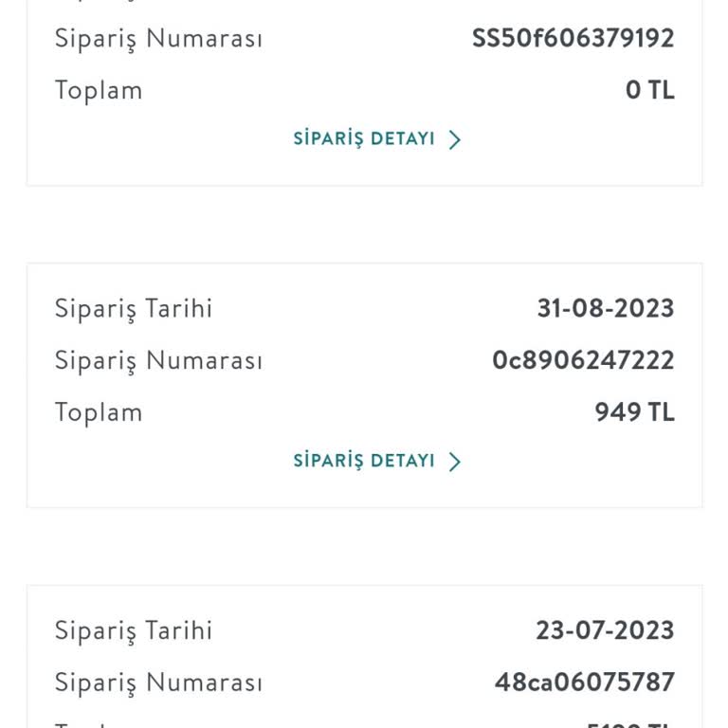Viewport: 728px width, 728px height.
Task: Click the 949 TL total amount
Action: click(x=634, y=413)
